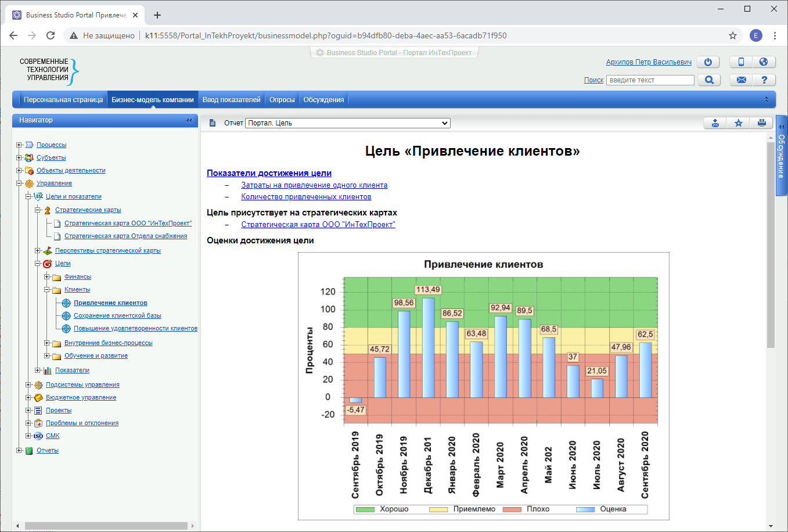
Task: Send report by mail download icon
Action: [715, 123]
